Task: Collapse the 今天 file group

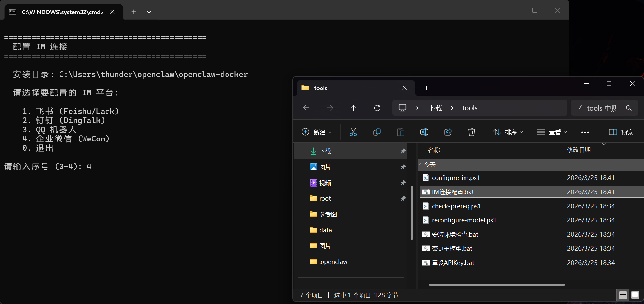Action: (420, 165)
